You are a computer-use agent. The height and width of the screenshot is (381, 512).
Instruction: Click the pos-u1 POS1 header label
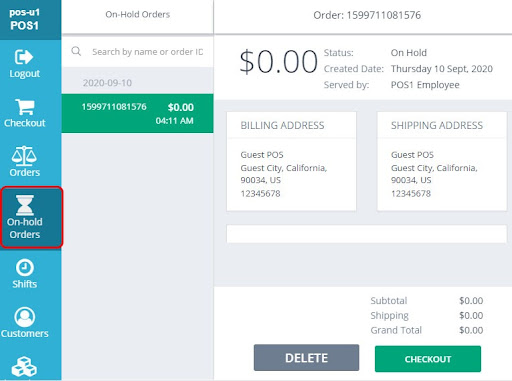[24, 19]
